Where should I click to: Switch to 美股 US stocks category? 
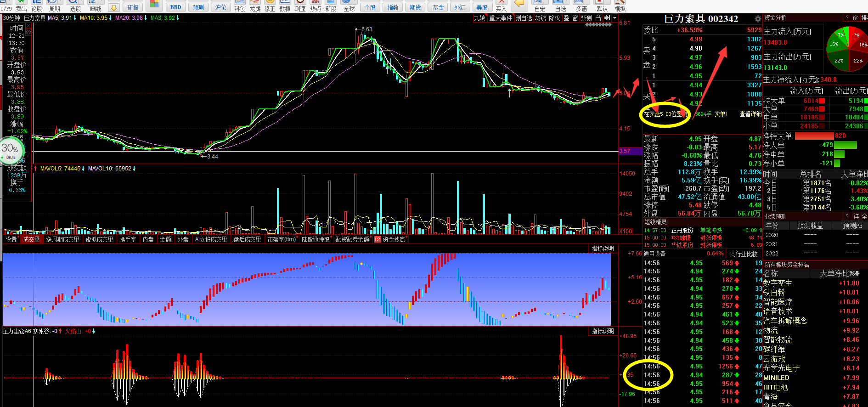(x=482, y=7)
